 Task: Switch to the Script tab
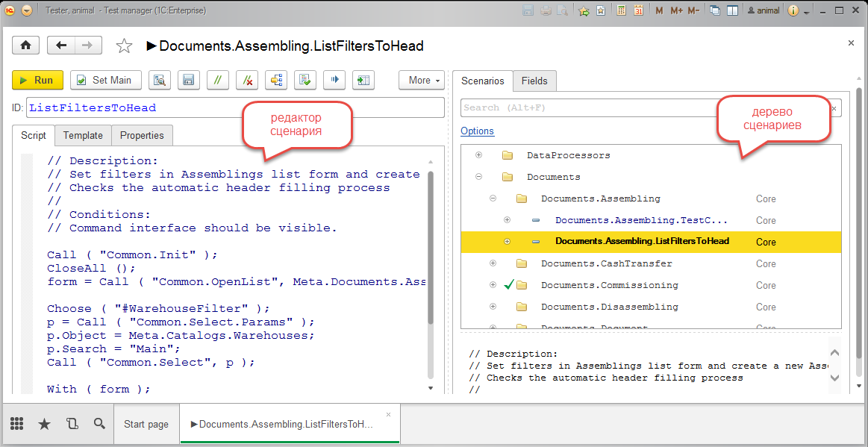tap(34, 136)
